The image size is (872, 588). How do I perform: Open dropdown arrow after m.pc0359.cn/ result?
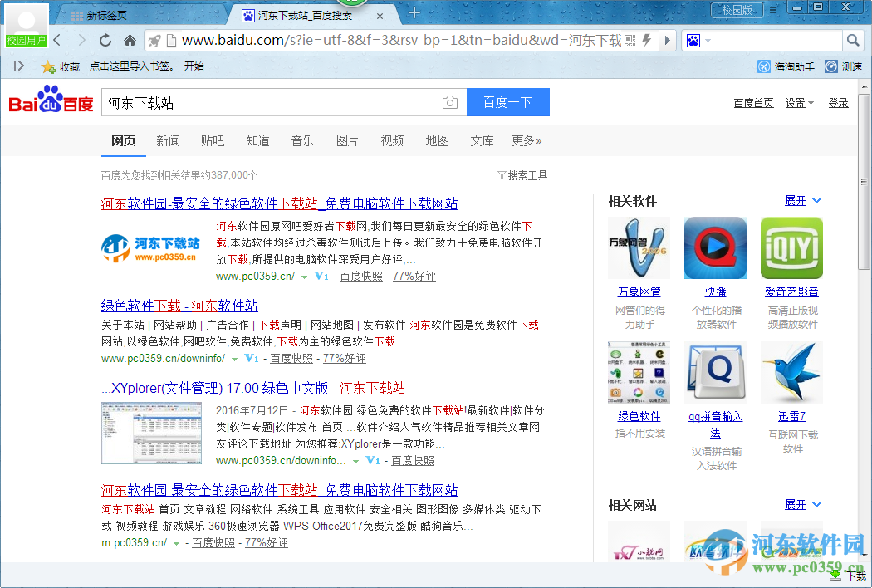(176, 543)
